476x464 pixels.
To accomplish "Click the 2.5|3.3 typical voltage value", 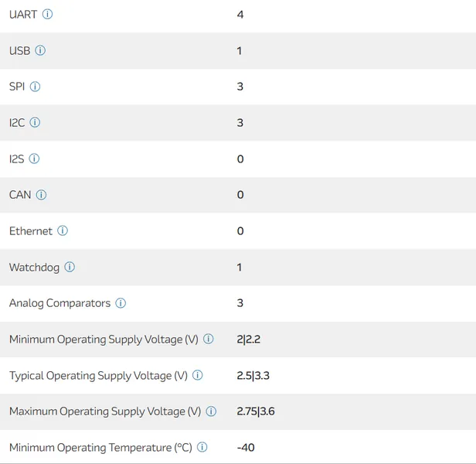I will pos(253,376).
